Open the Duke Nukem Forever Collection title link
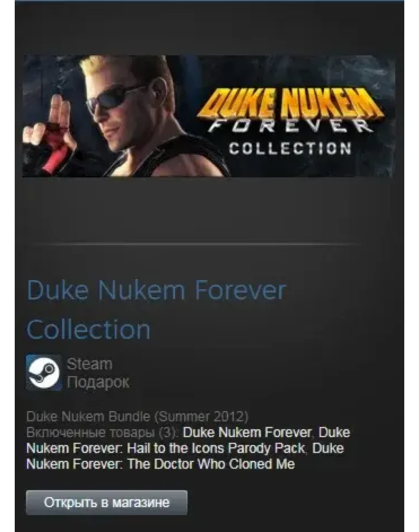419x532 pixels. point(156,310)
